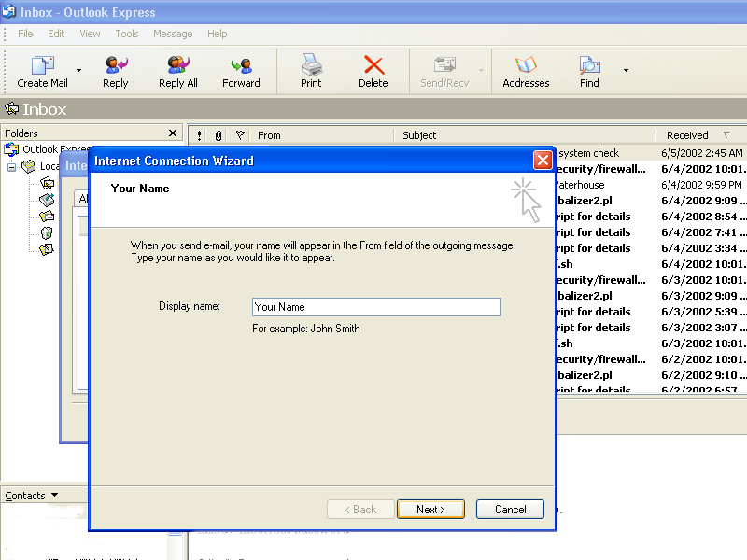Click the Reply toolbar icon
The width and height of the screenshot is (747, 560).
(116, 65)
